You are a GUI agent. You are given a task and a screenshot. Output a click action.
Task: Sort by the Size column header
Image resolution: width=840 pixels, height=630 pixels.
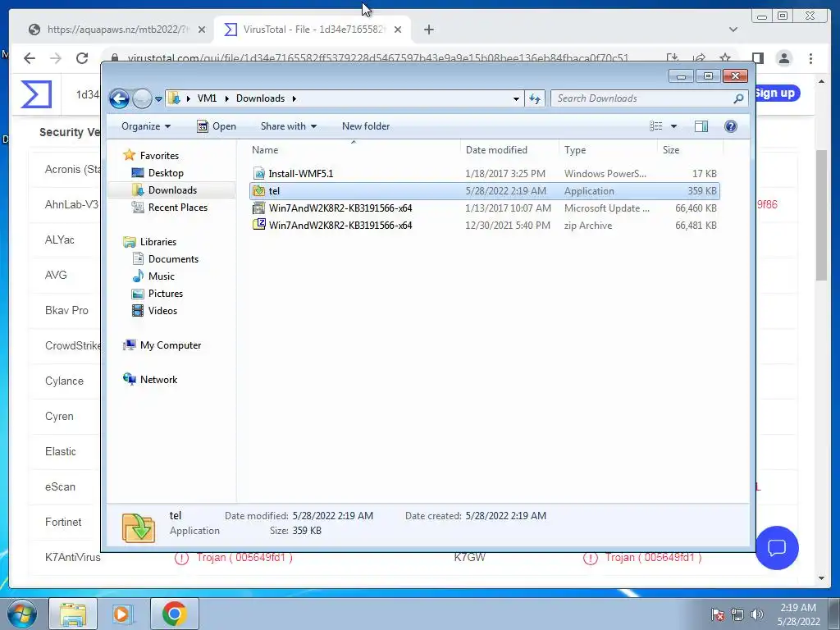coord(690,150)
